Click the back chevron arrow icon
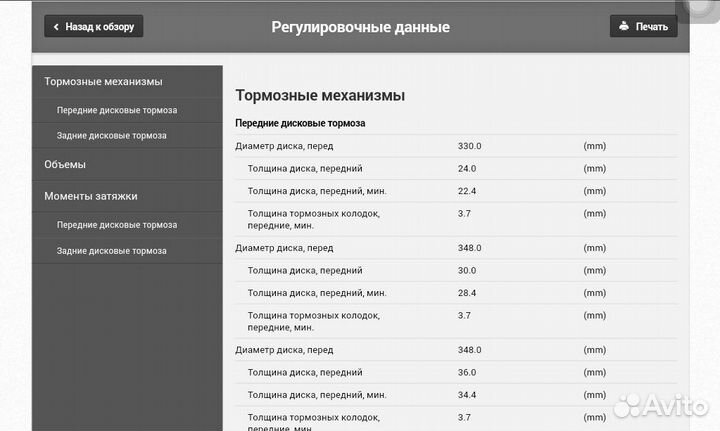The width and height of the screenshot is (720, 431). (x=56, y=27)
